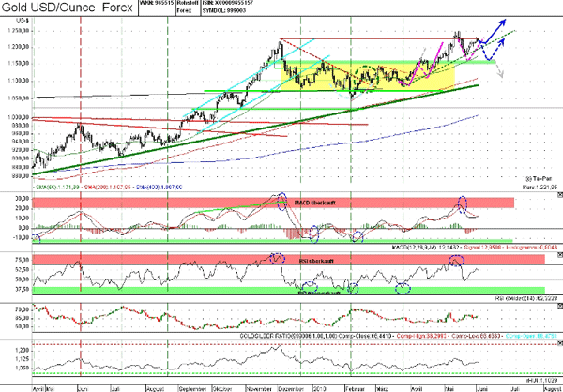Click the November label on the time axis

click(261, 386)
